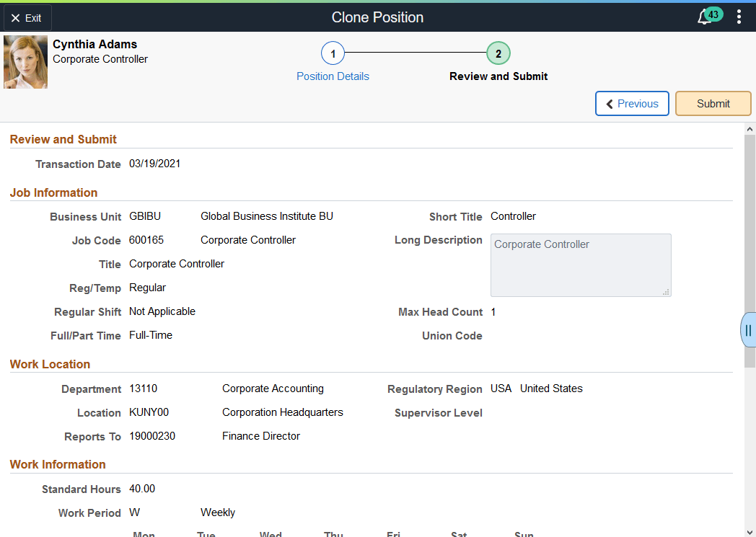Open the Actions kebab menu

[739, 16]
